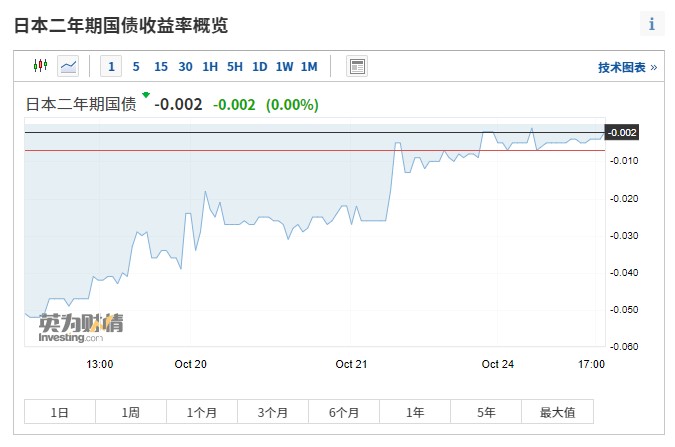This screenshot has height=447, width=675.
Task: Click the info icon beside the title
Action: [652, 25]
